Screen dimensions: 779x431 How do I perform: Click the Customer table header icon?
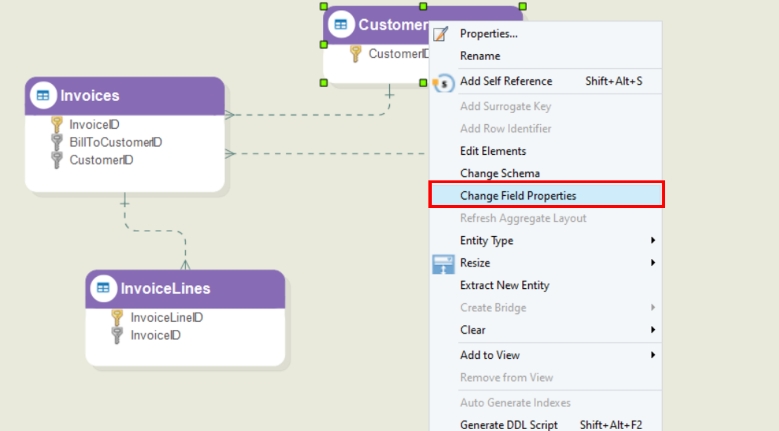point(341,25)
